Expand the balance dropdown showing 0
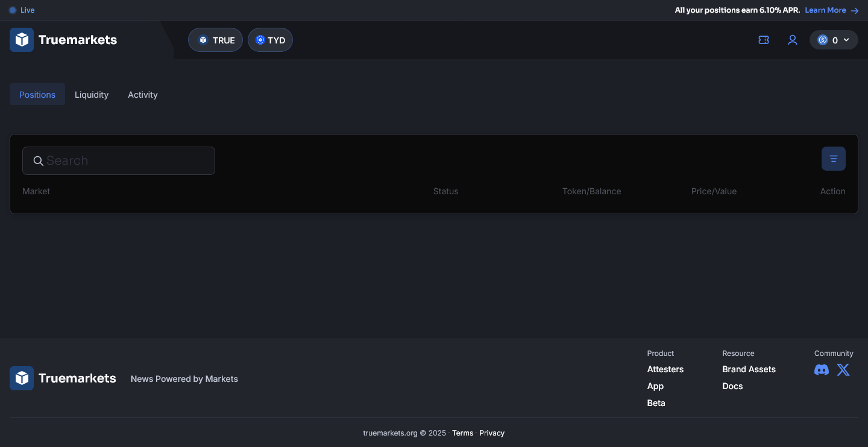Viewport: 868px width, 447px height. click(846, 40)
